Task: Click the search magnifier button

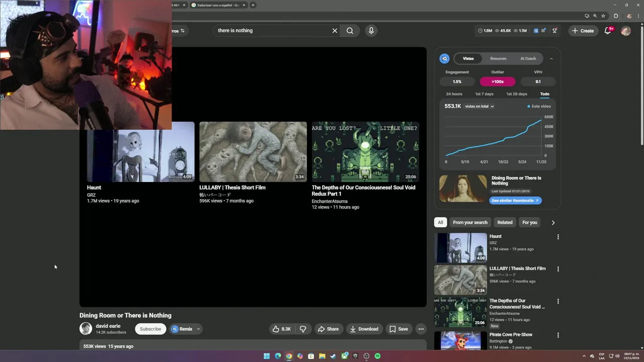Action: click(x=350, y=31)
